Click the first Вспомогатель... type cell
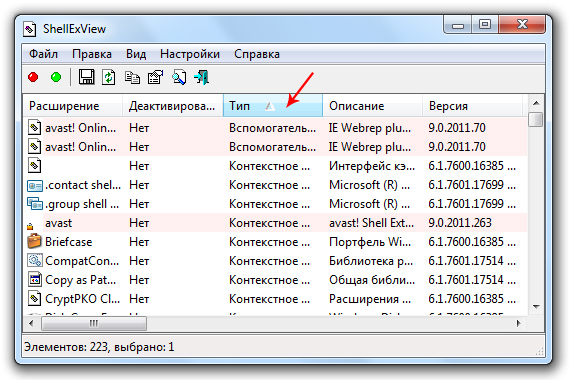Viewport: 569px width, 380px height. [272, 128]
